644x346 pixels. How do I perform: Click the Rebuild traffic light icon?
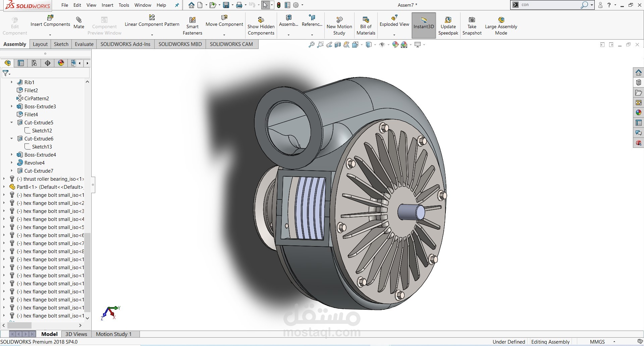pos(279,5)
